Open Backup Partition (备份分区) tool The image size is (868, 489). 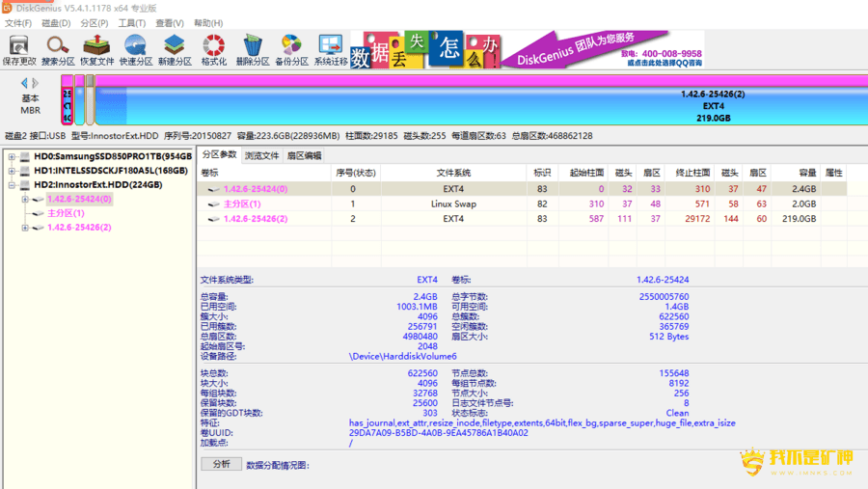coord(291,50)
